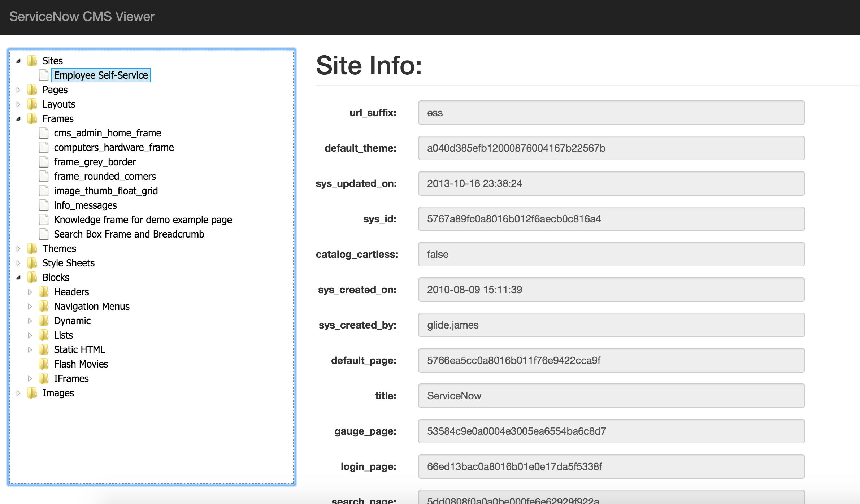Image resolution: width=860 pixels, height=504 pixels.
Task: Click the Images folder icon
Action: tap(32, 393)
